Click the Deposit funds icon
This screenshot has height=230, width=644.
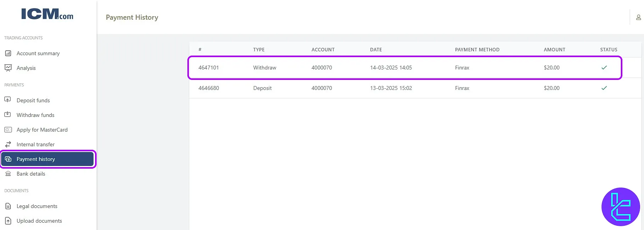click(8, 100)
